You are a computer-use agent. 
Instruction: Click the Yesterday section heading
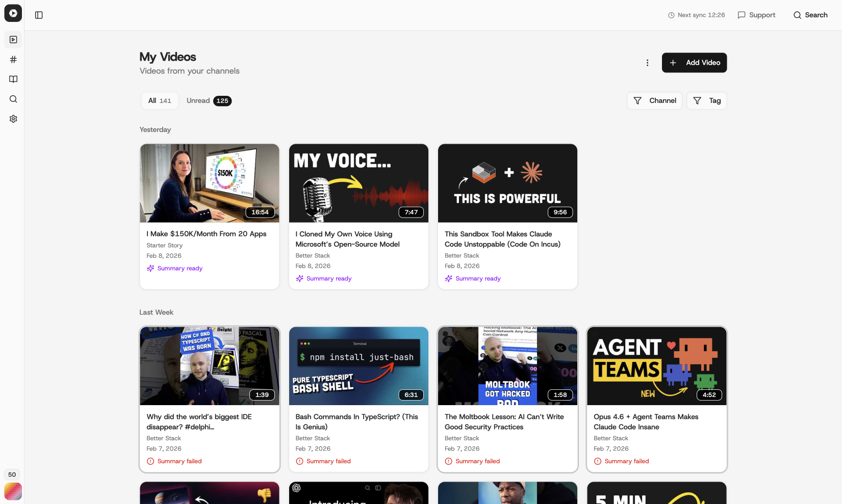(155, 130)
